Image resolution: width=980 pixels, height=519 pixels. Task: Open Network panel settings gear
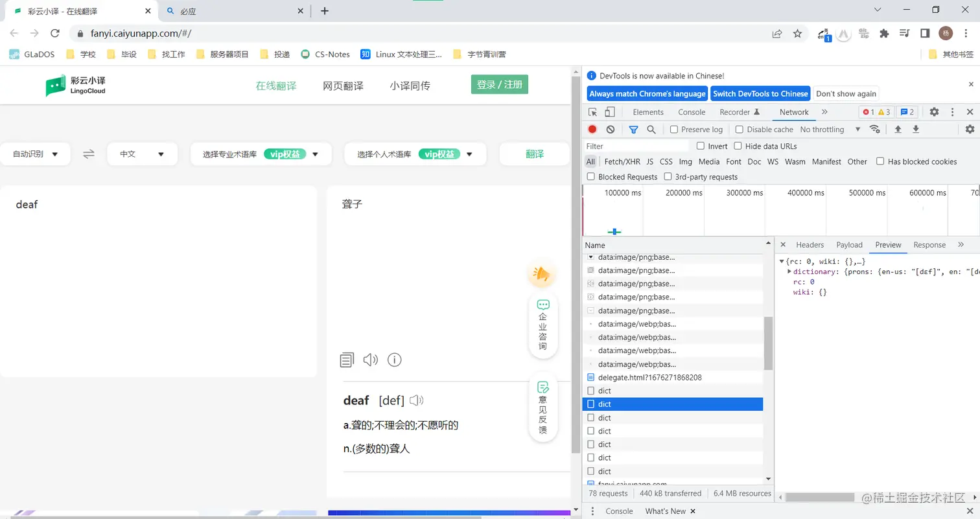970,129
